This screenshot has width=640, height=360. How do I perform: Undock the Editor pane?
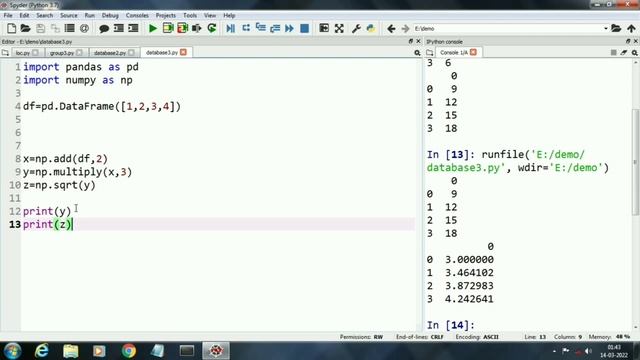click(x=411, y=41)
